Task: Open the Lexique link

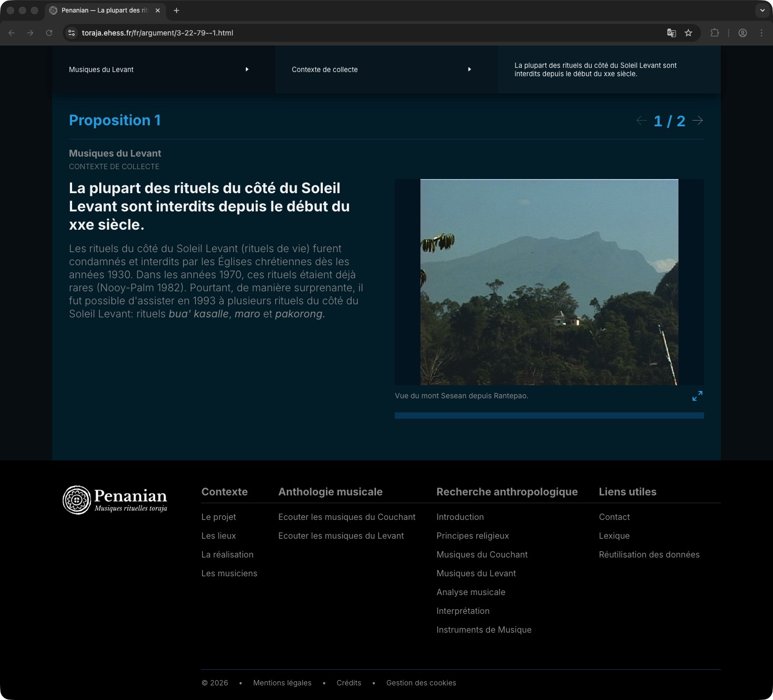Action: [x=614, y=536]
